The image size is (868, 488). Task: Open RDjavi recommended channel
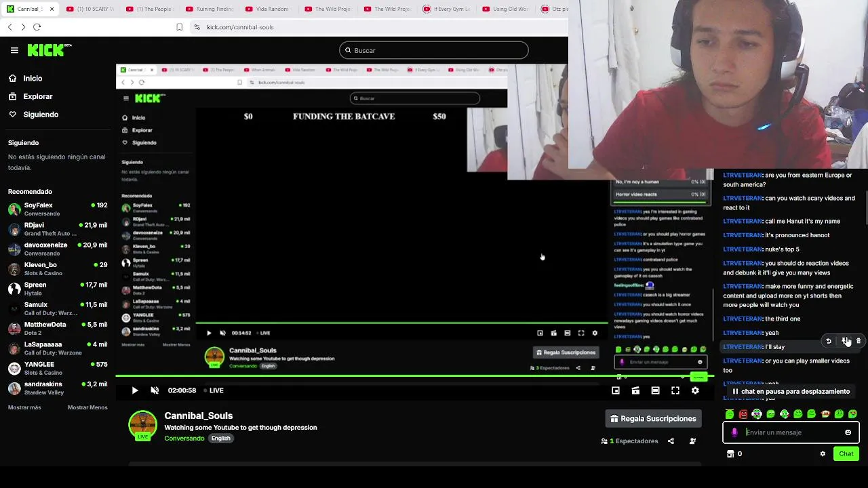coord(57,228)
